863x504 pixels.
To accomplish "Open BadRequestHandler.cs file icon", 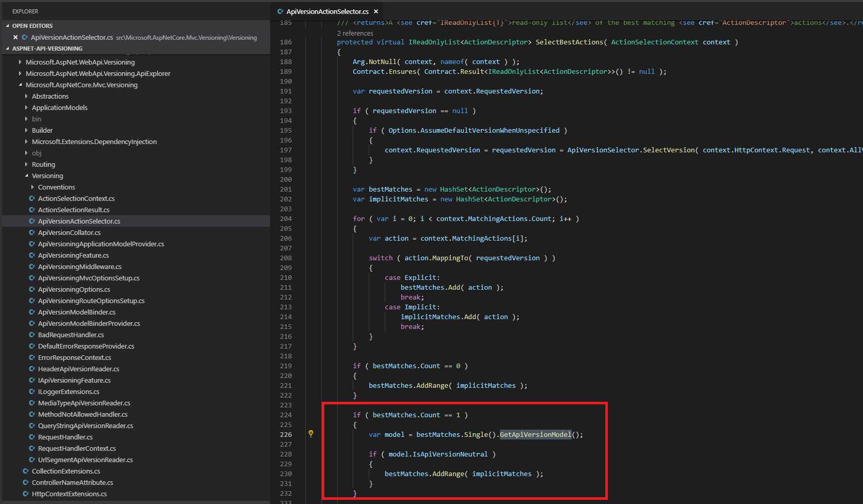I will click(32, 335).
